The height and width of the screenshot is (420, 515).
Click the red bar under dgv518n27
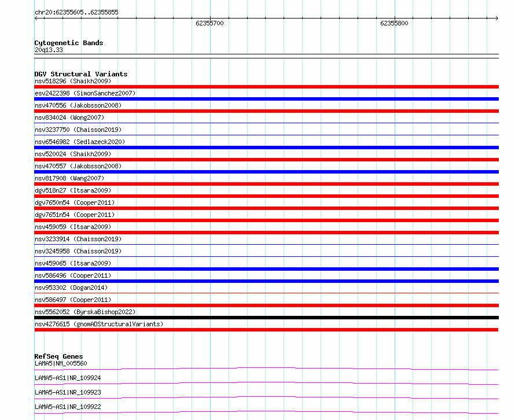click(266, 196)
